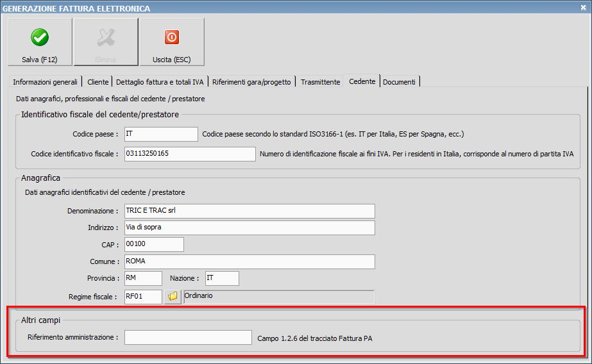Exit via the Uscita (ESC) button
The width and height of the screenshot is (592, 364).
(172, 42)
